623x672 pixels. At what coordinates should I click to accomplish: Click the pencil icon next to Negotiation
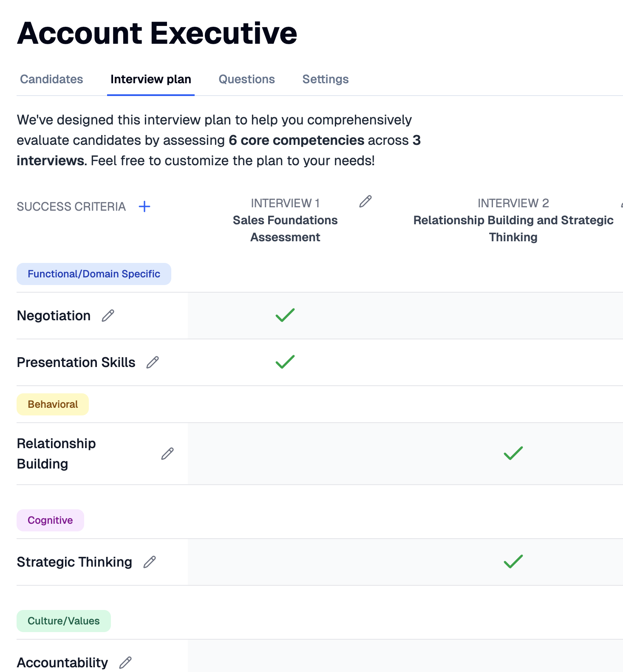(x=108, y=316)
